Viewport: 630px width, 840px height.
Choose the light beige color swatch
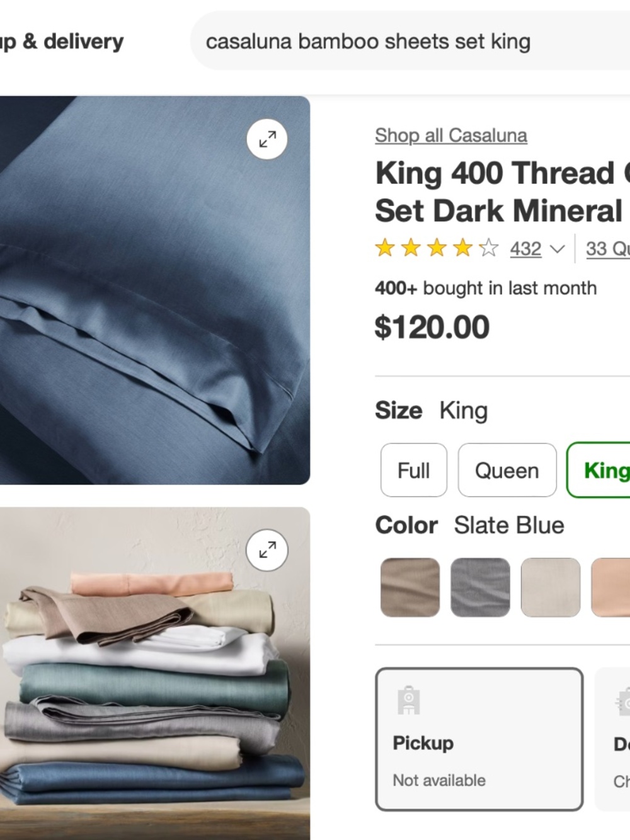coord(551,587)
